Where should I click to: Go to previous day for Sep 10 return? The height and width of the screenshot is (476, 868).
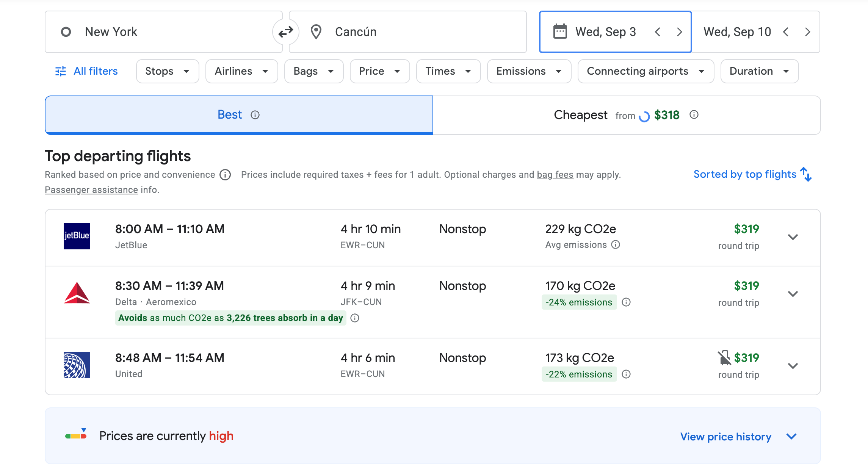pyautogui.click(x=786, y=32)
